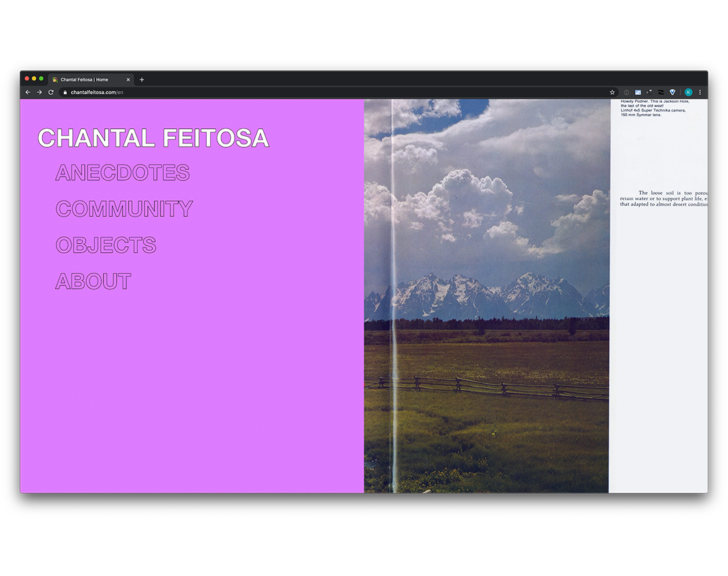This screenshot has height=576, width=728.
Task: Close the Chantal Feitosa | Home tab
Action: [x=128, y=80]
